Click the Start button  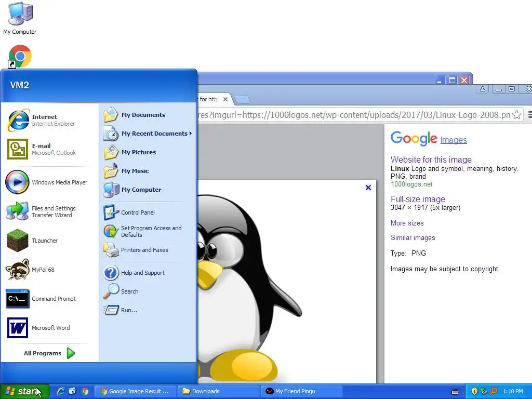[x=24, y=391]
